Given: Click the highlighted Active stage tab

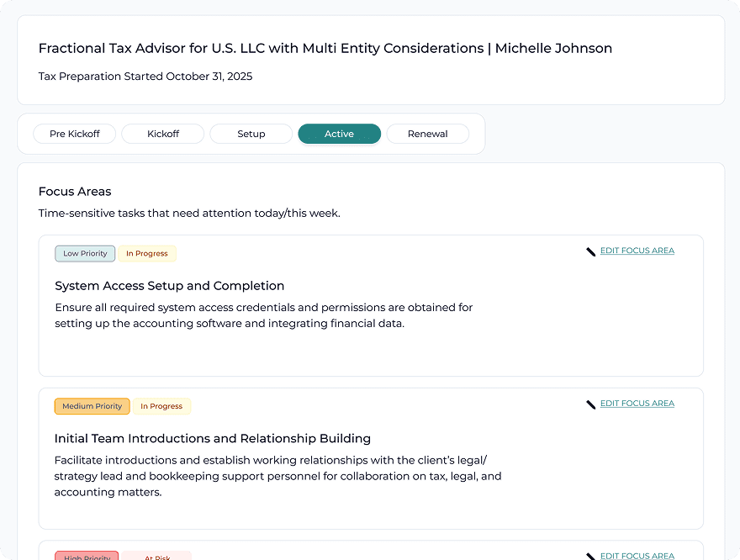Looking at the screenshot, I should 339,134.
